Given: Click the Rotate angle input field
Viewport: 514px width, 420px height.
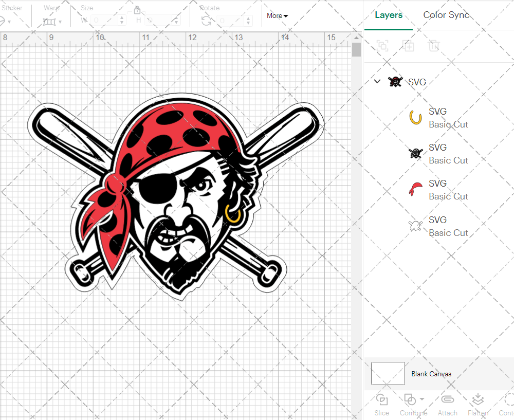Looking at the screenshot, I should (x=230, y=21).
